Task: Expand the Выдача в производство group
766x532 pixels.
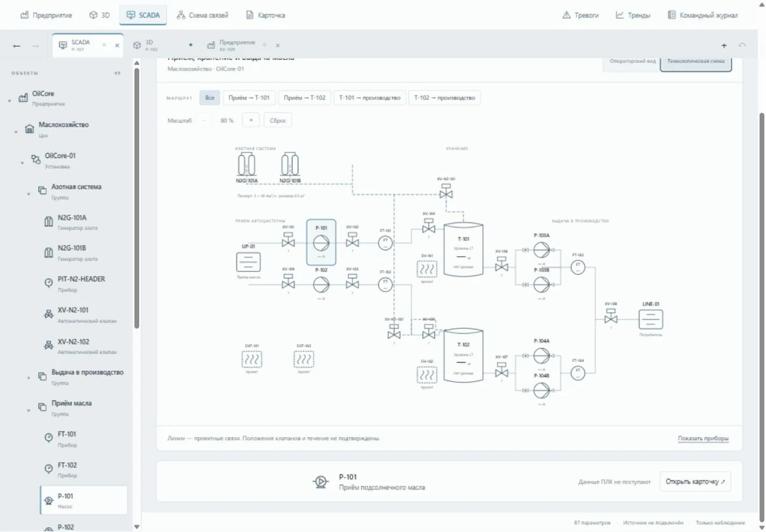Action: click(x=28, y=378)
